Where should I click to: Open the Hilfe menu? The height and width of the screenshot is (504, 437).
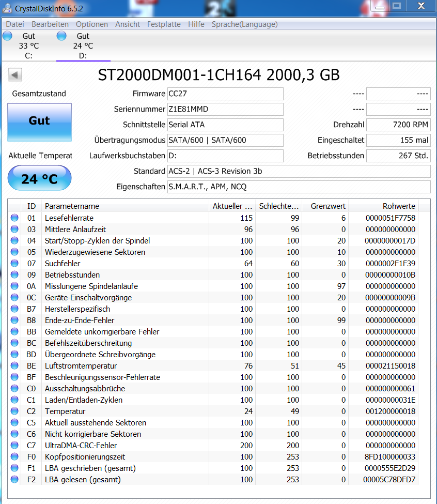(196, 24)
